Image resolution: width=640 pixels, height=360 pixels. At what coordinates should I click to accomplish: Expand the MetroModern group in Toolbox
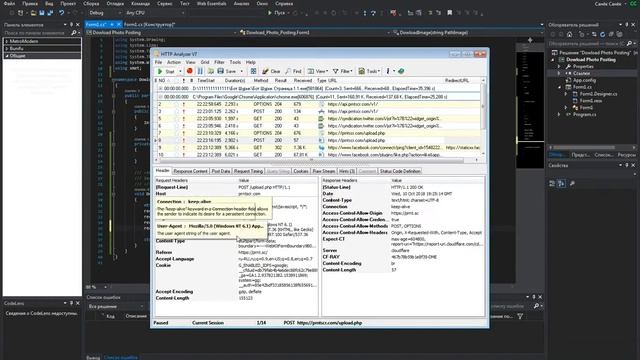tap(7, 41)
